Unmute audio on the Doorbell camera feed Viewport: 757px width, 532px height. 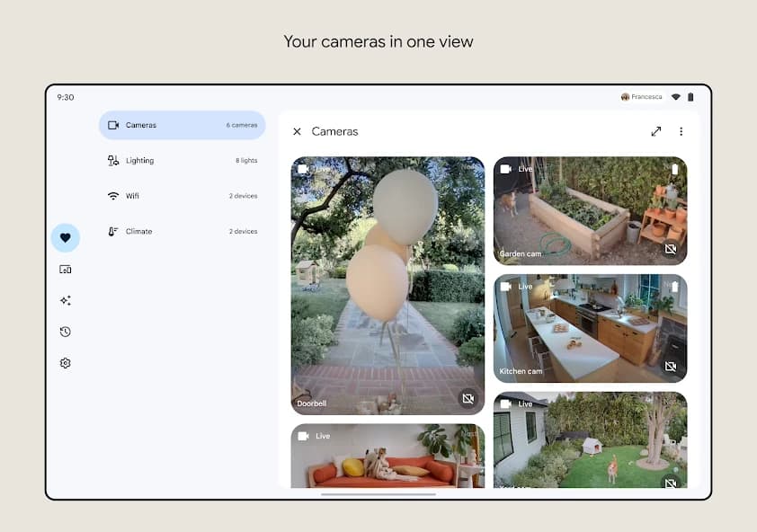(468, 398)
